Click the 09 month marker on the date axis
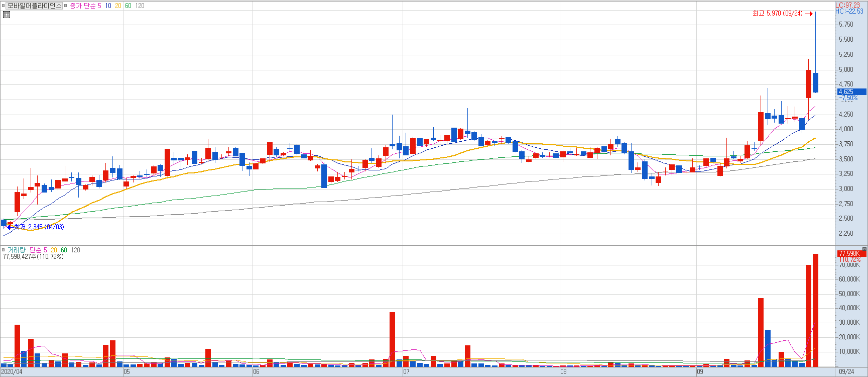 [x=700, y=372]
